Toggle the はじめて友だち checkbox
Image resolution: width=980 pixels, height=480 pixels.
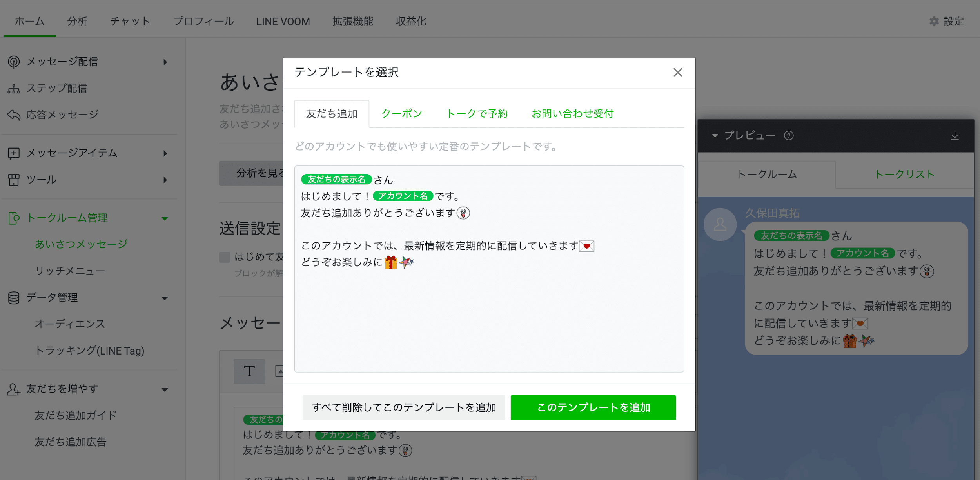(x=225, y=257)
